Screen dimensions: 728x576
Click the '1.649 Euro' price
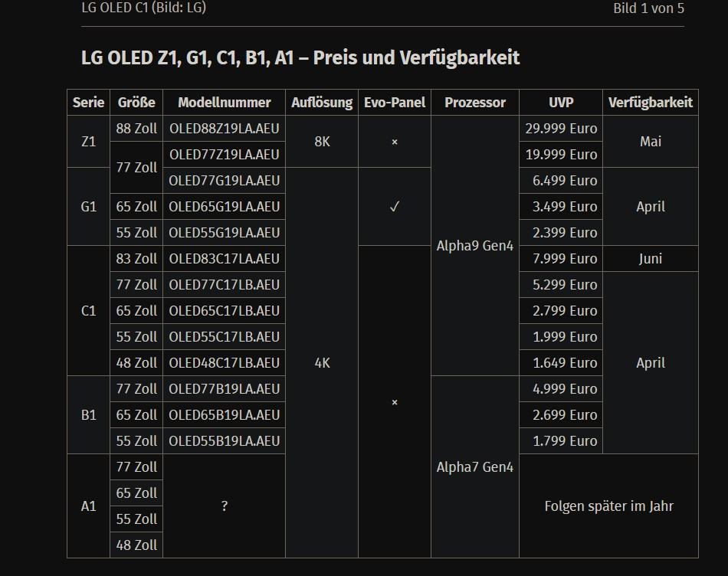561,362
